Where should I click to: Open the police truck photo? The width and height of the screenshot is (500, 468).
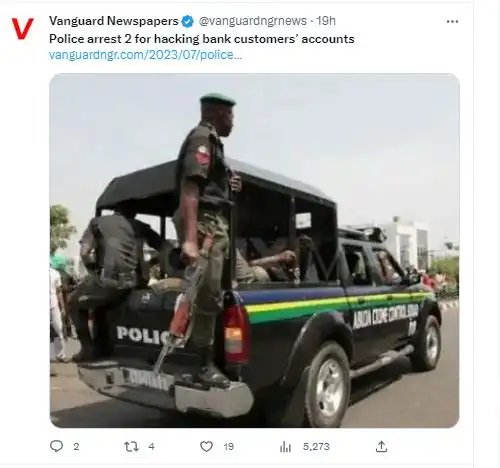(x=254, y=250)
